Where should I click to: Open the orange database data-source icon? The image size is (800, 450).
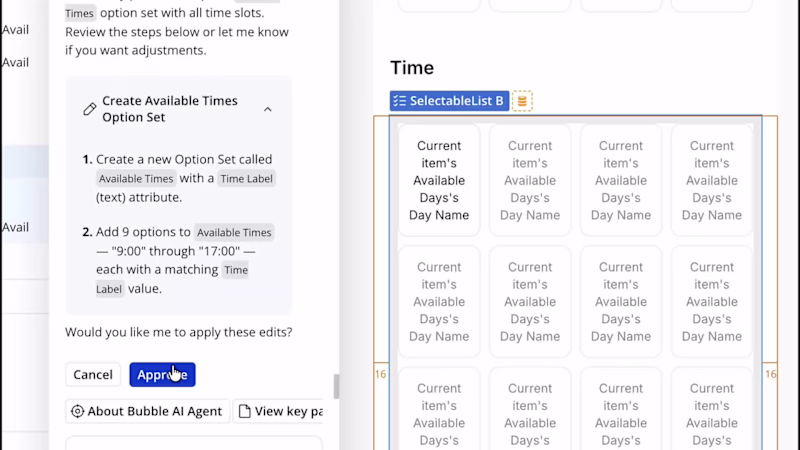click(522, 101)
